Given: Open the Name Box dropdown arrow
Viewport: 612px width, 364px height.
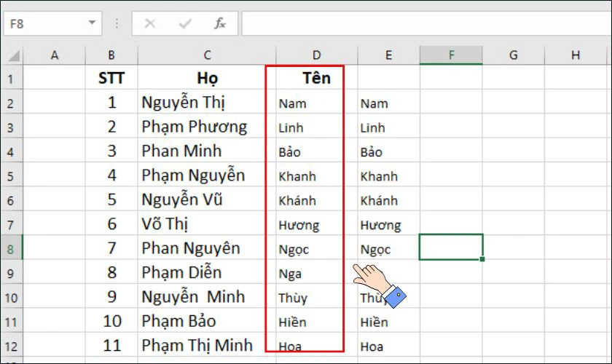Looking at the screenshot, I should pyautogui.click(x=92, y=23).
